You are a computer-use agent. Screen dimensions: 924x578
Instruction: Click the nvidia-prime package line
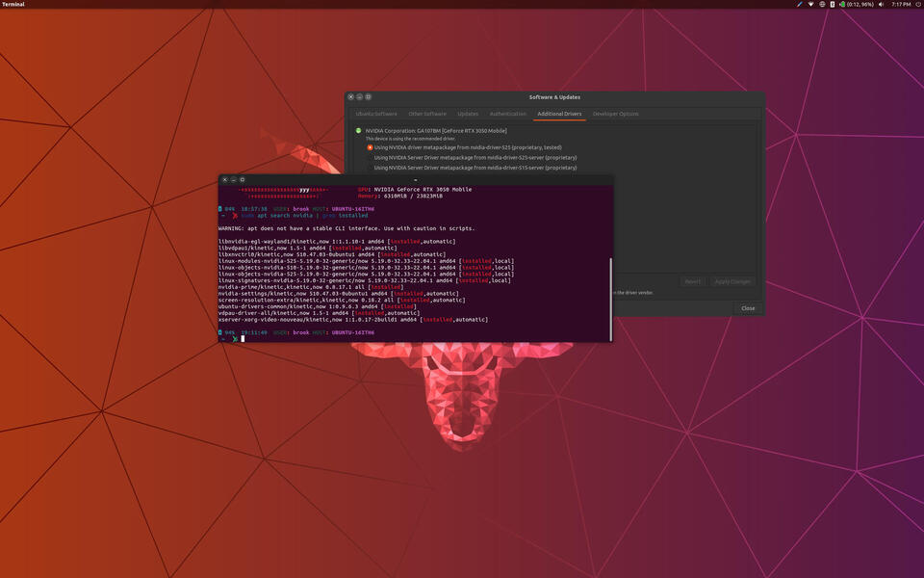click(x=311, y=287)
